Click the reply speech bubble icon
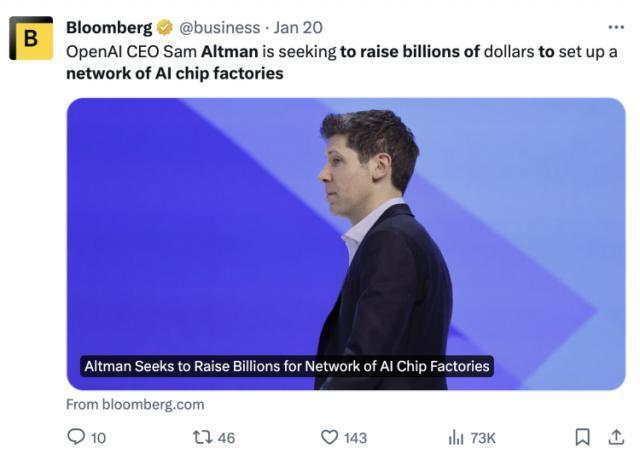 point(76,437)
